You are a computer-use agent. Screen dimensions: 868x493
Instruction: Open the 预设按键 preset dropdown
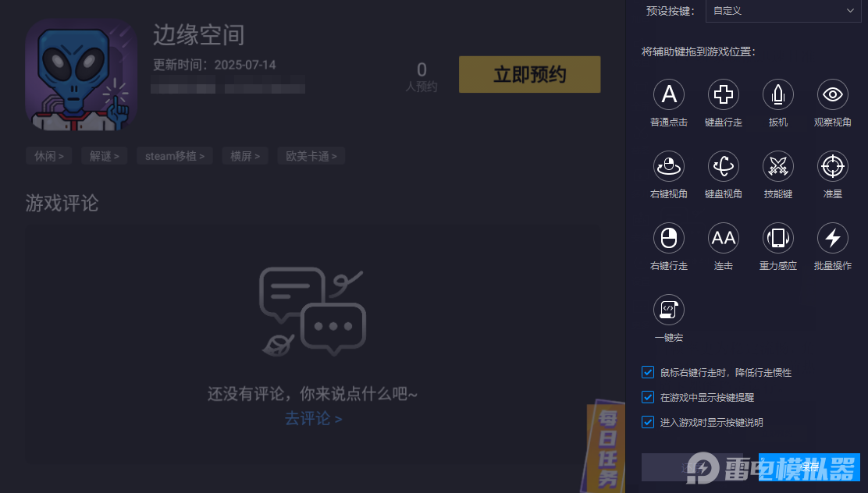click(x=782, y=11)
